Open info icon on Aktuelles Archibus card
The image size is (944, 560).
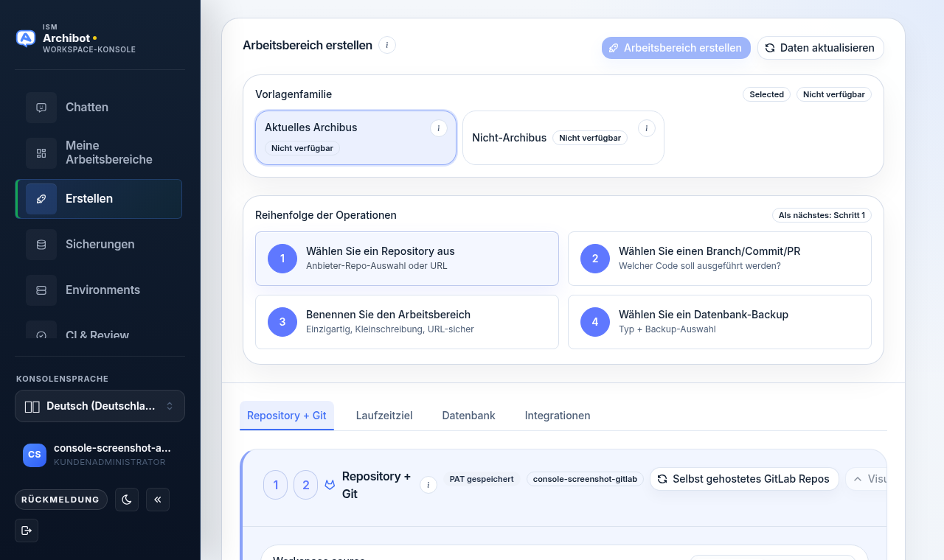coord(439,128)
